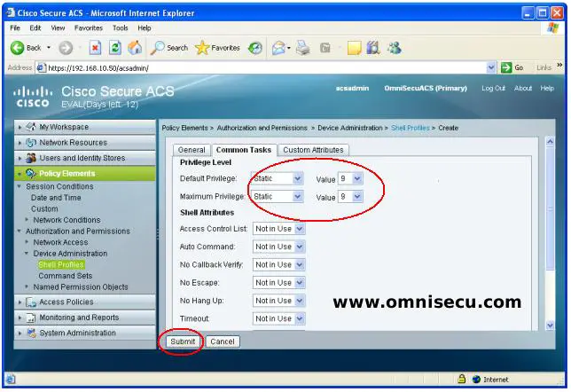Open the Auto Command dropdown

point(278,247)
